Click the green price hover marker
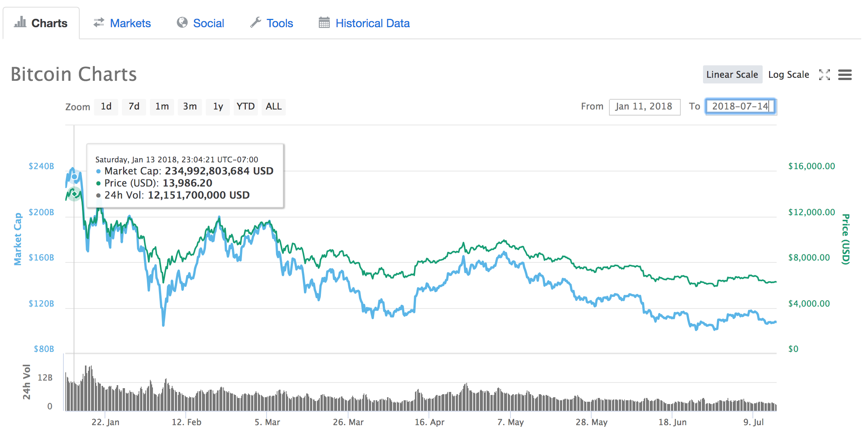The image size is (868, 438). pyautogui.click(x=74, y=194)
